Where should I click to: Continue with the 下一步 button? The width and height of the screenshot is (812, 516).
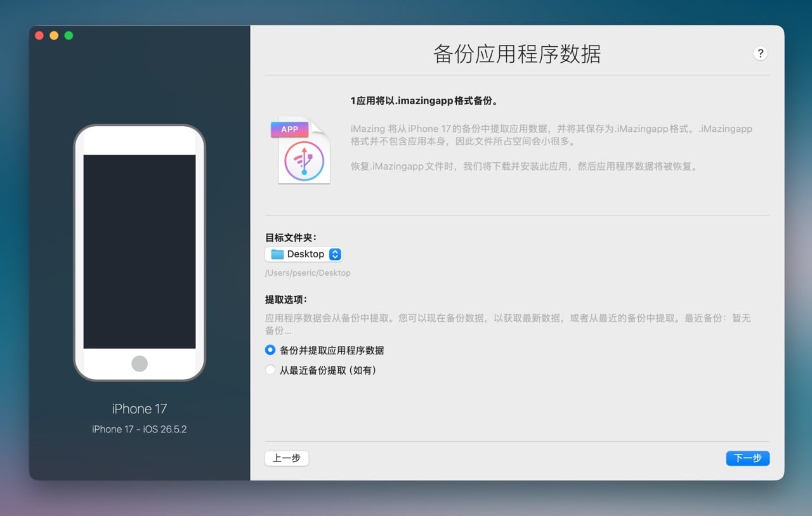click(x=747, y=458)
